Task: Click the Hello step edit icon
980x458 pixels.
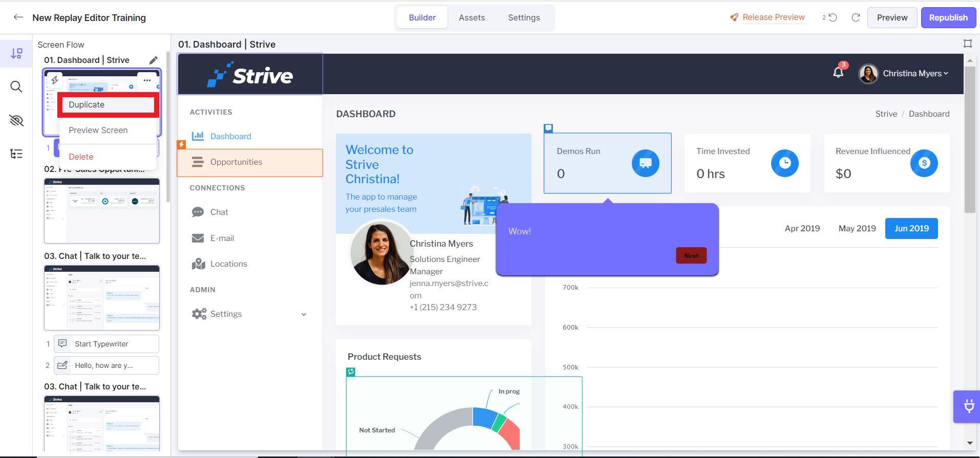Action: [x=62, y=365]
